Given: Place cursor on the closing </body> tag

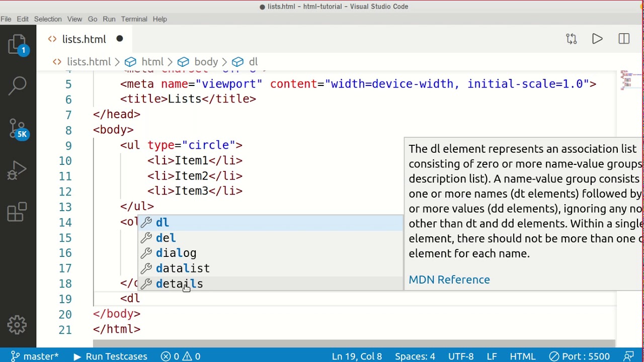Looking at the screenshot, I should click(117, 314).
